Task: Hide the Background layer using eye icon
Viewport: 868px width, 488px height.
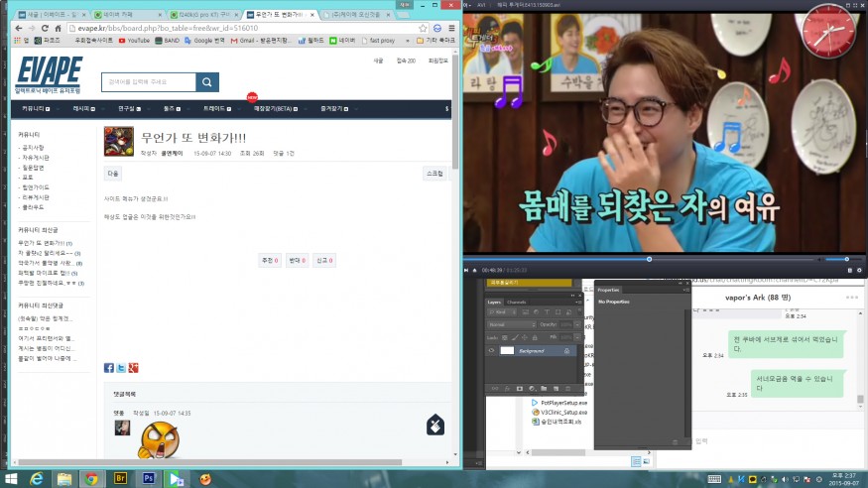Action: point(491,351)
